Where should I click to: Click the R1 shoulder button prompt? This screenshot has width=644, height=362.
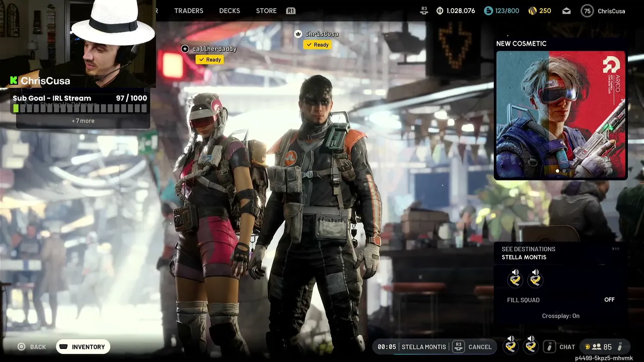(290, 11)
